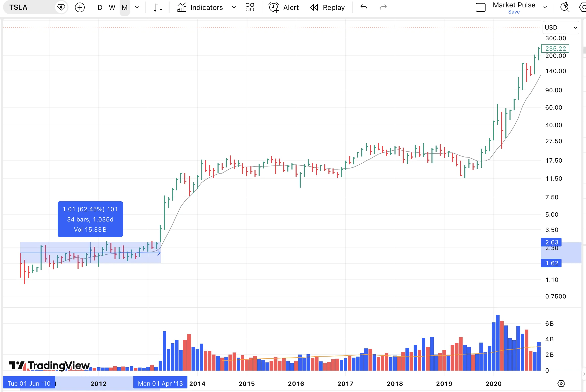
Task: Open the USD currency dropdown
Action: click(561, 28)
